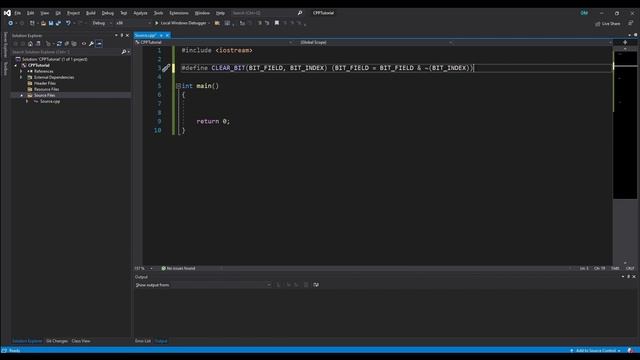Open the Window menu
Viewport: 640px width, 360px height.
pos(202,13)
